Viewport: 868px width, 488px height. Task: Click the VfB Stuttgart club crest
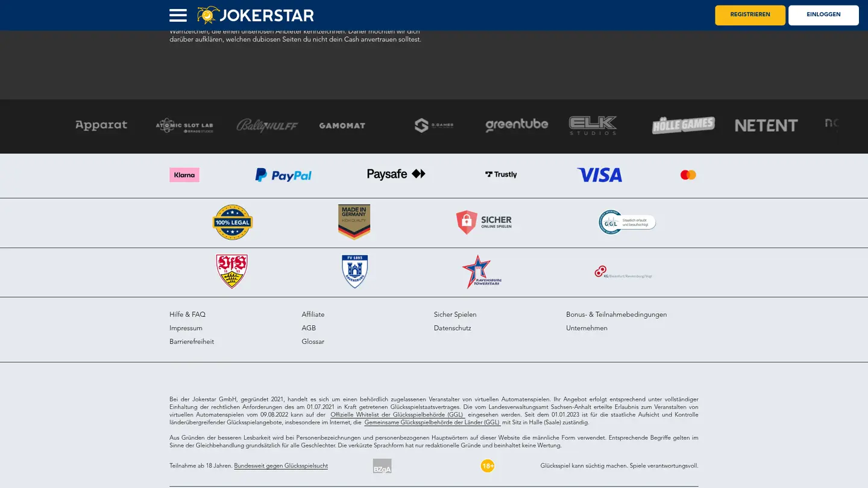(232, 271)
